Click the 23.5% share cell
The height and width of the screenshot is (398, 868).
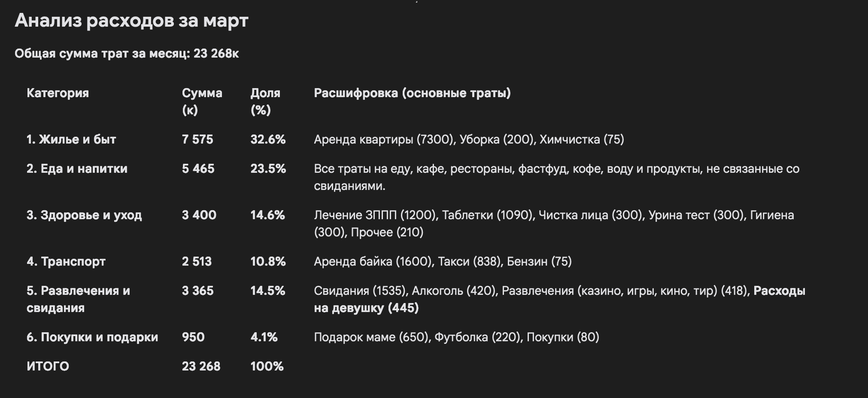(x=268, y=168)
